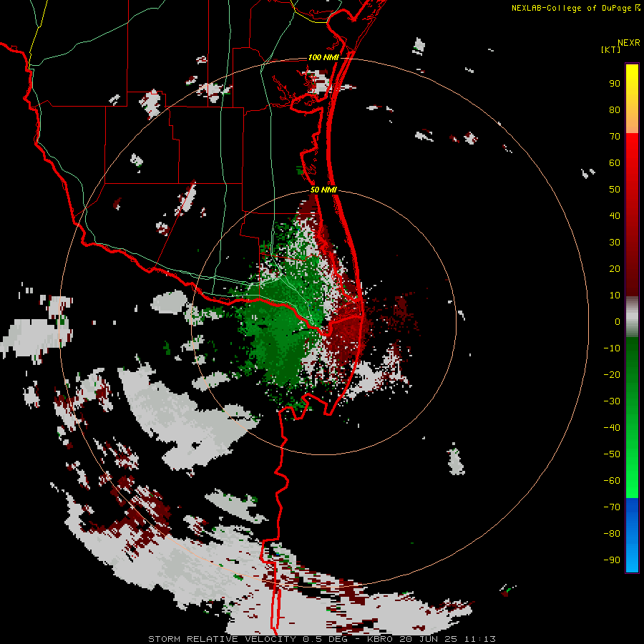Click the KBRO station identifier in caption
Image resolution: width=644 pixels, height=644 pixels.
380,639
